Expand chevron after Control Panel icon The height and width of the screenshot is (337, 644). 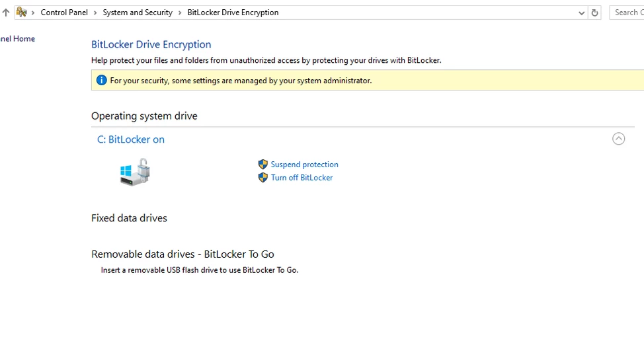pos(33,13)
